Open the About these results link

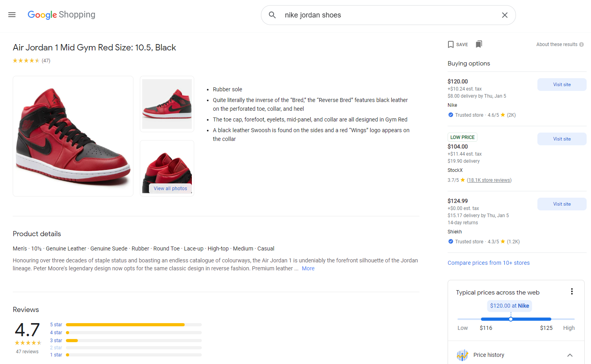click(557, 44)
